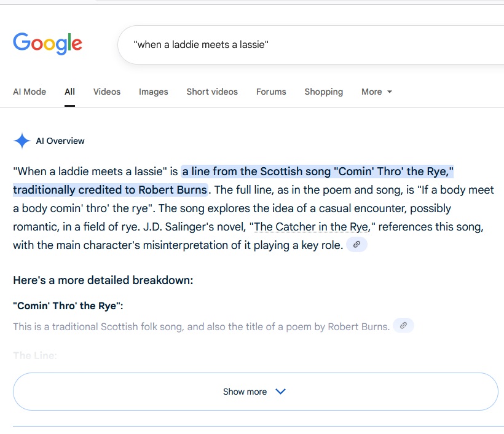Screen dimensions: 504x434
Task: Click the AI Overview sparkle icon
Action: pyautogui.click(x=22, y=141)
